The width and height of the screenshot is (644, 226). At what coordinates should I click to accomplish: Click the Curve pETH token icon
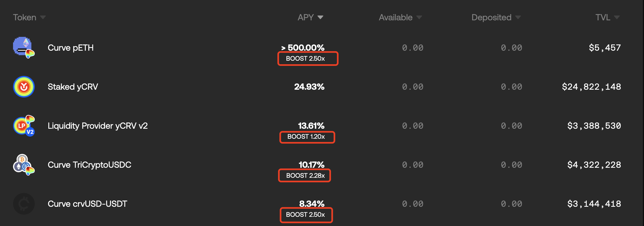(24, 48)
